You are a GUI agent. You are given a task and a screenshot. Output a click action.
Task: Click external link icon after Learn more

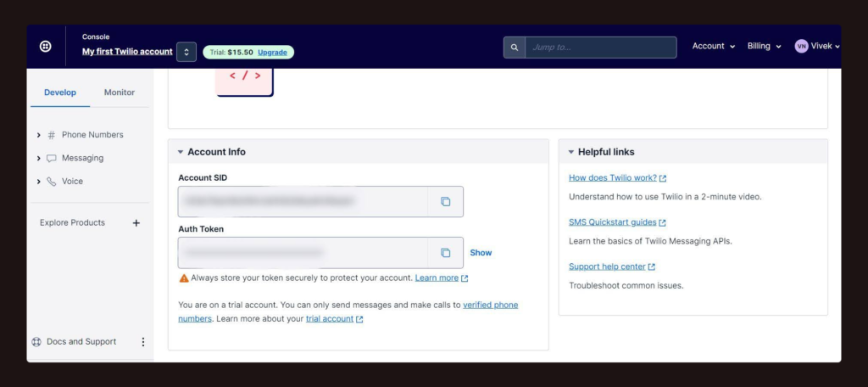point(465,278)
